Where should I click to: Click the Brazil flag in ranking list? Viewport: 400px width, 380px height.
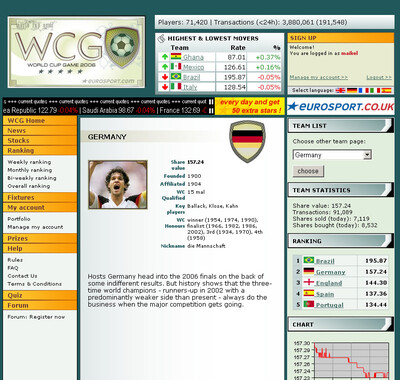[309, 260]
